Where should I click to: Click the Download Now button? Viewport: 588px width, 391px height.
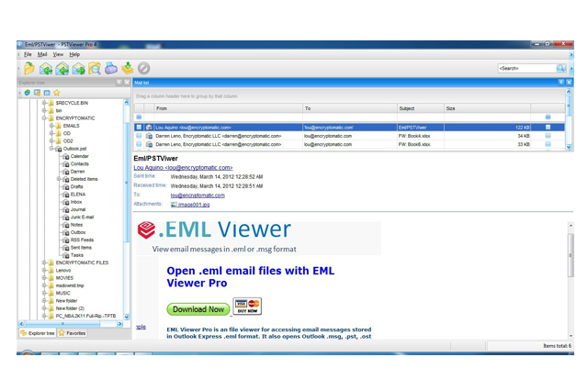[198, 309]
